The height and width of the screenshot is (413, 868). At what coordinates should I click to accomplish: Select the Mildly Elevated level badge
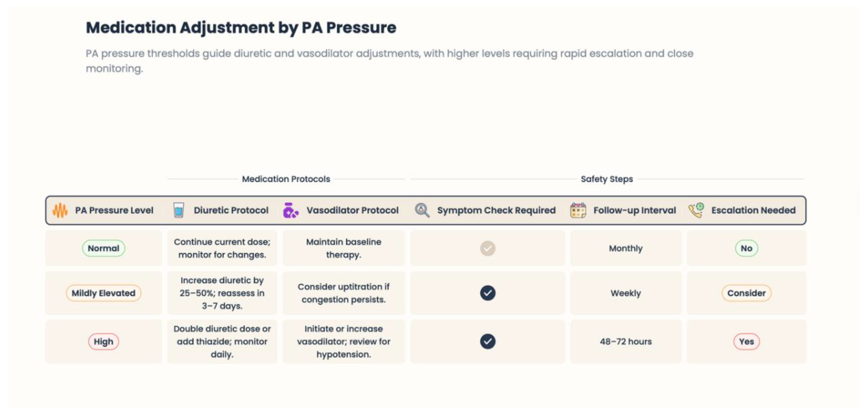click(x=103, y=293)
